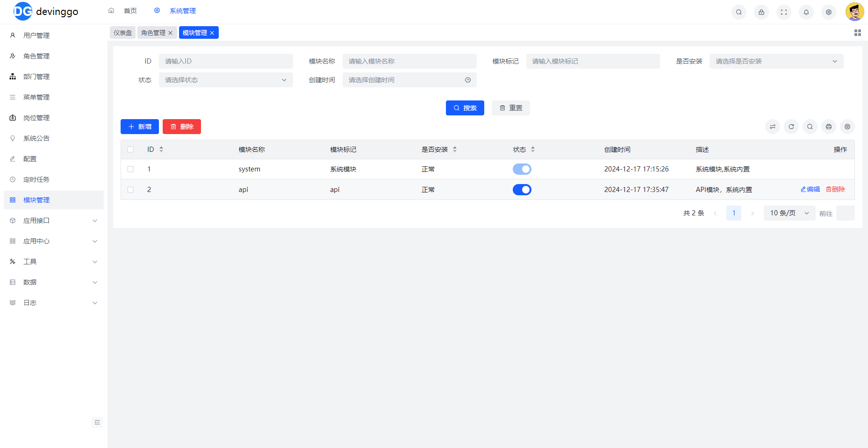Sort table by ID column
The height and width of the screenshot is (448, 868).
(161, 149)
